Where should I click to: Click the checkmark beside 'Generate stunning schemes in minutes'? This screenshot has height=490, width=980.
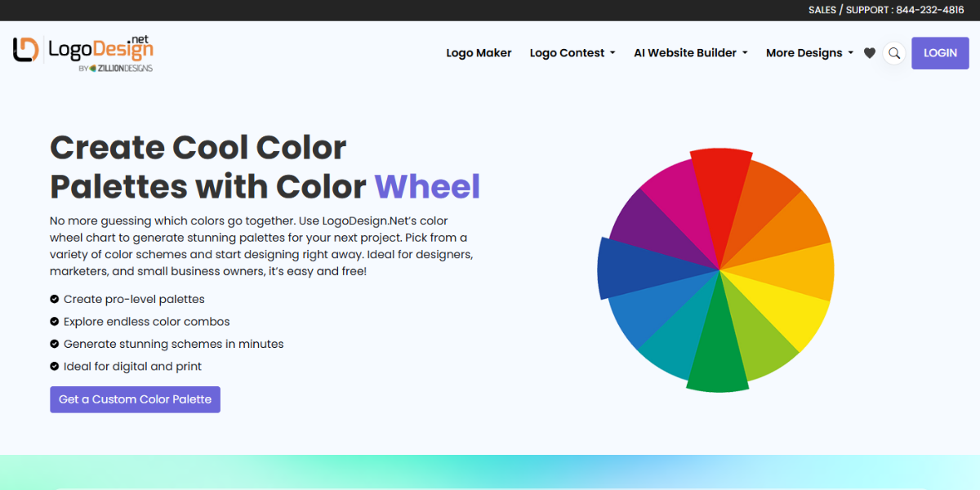[54, 344]
